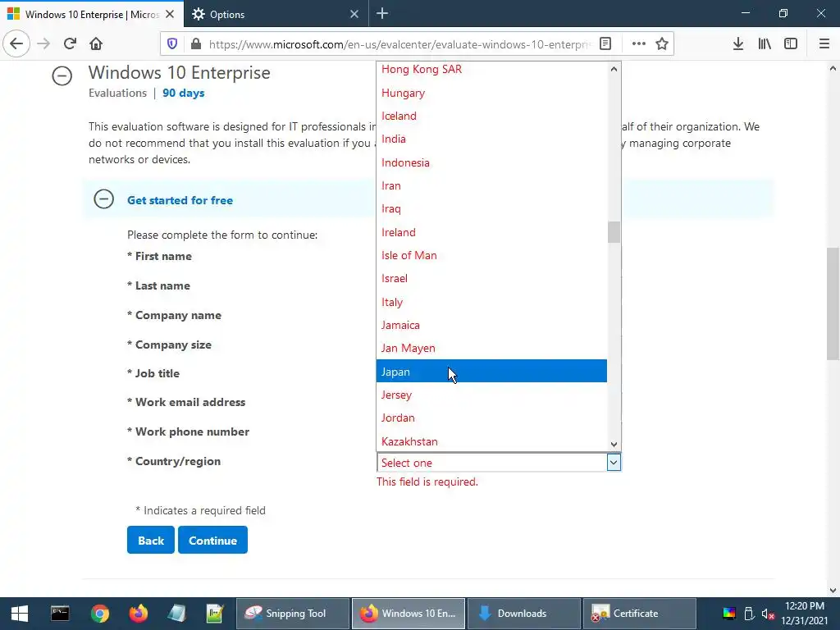Screen dimensions: 840x630
Task: Open the Country/region Select one dropdown
Action: tap(499, 463)
